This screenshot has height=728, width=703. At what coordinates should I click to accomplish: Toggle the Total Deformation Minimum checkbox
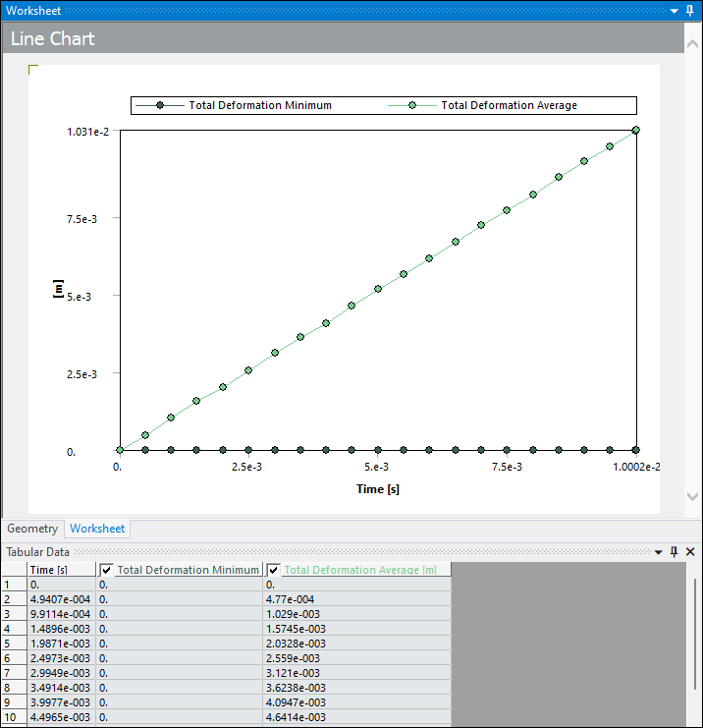tap(106, 570)
